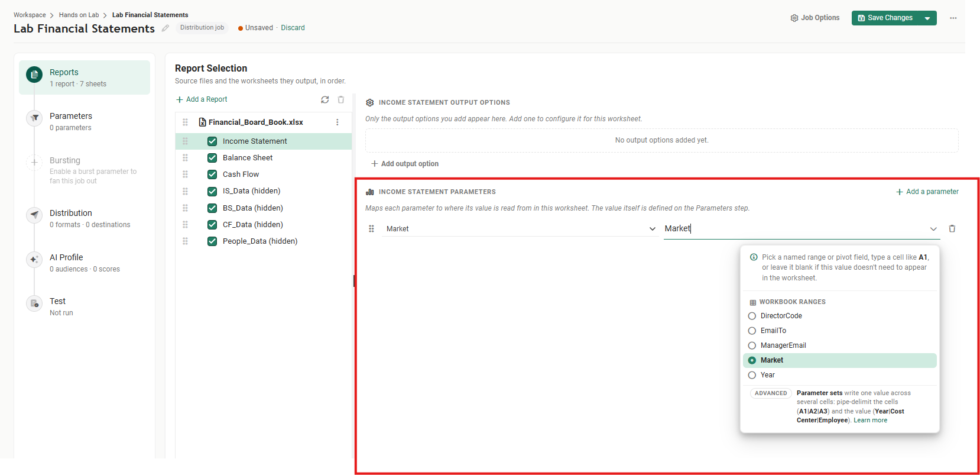Select the Market range radio
Viewport: 980px width, 475px height.
pyautogui.click(x=752, y=360)
